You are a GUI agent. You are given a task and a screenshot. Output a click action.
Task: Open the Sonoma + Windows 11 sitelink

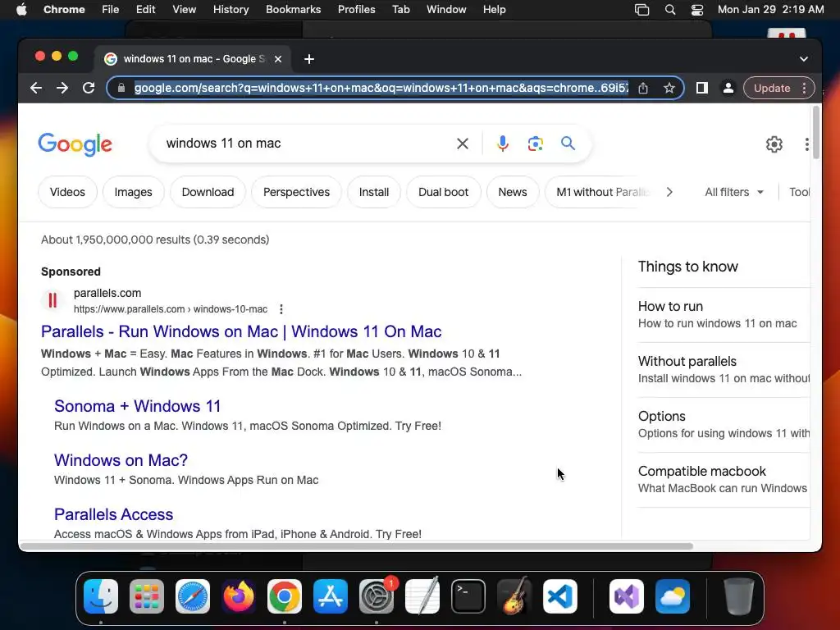(x=137, y=406)
